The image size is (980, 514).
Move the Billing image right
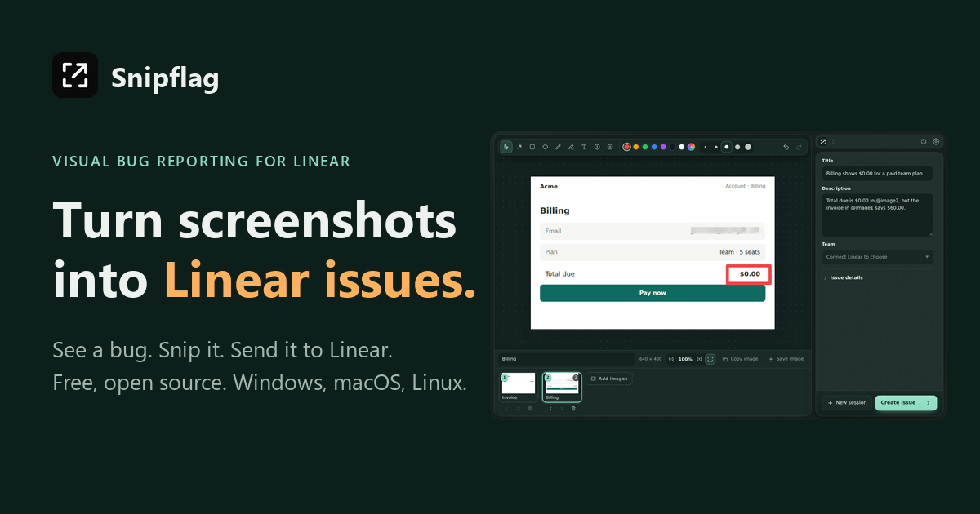pyautogui.click(x=562, y=408)
